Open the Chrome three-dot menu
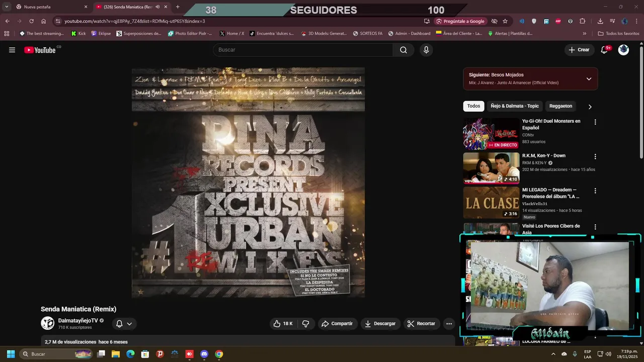The image size is (644, 362). (636, 21)
